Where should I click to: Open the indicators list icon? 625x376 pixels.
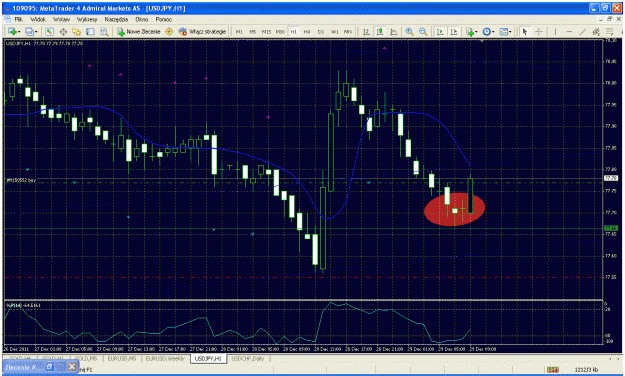coord(470,31)
